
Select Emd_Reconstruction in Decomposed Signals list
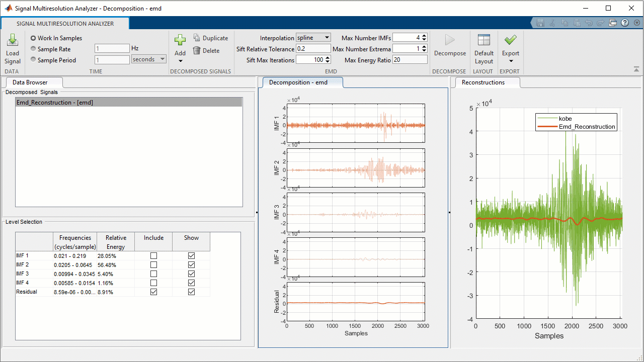point(55,102)
